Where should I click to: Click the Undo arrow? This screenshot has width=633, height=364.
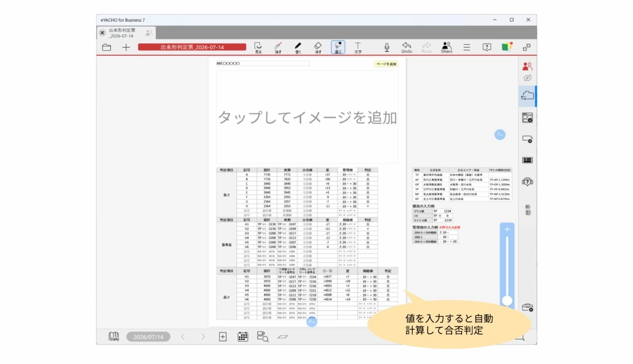coord(407,47)
